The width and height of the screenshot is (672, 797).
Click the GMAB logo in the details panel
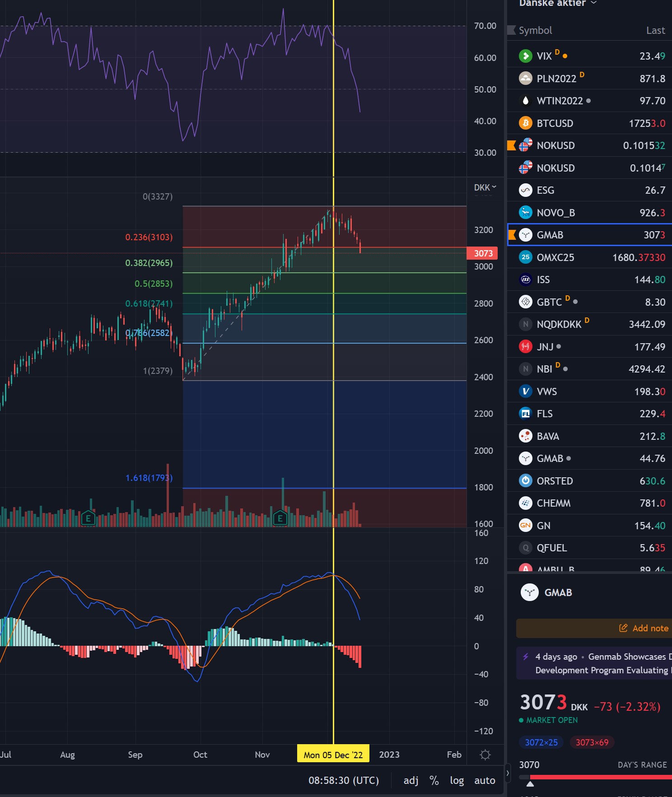click(529, 592)
